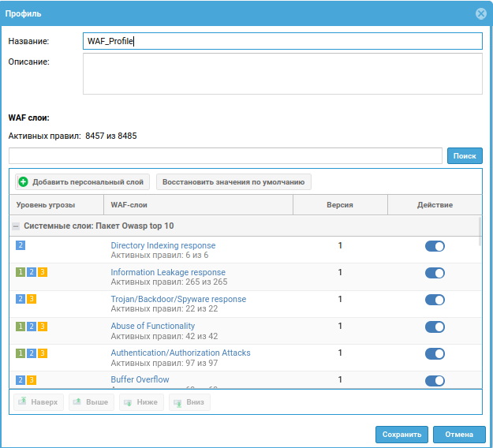Disable the Directory Indexing response layer
The height and width of the screenshot is (448, 493).
click(x=435, y=246)
